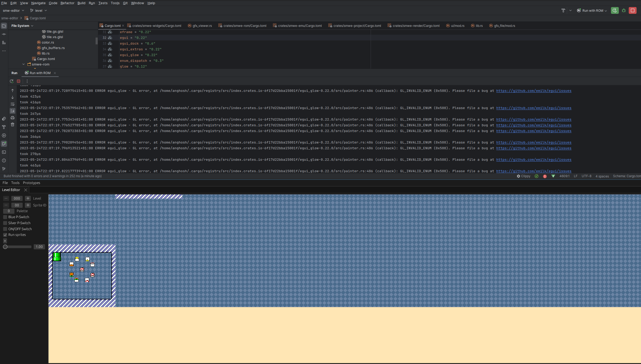Open the Problems tool window
The height and width of the screenshot is (364, 641).
tap(4, 160)
